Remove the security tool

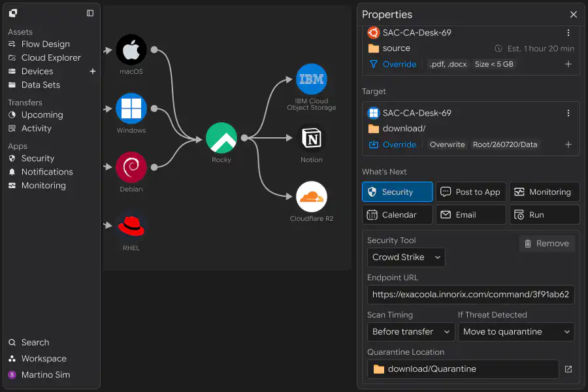click(547, 244)
